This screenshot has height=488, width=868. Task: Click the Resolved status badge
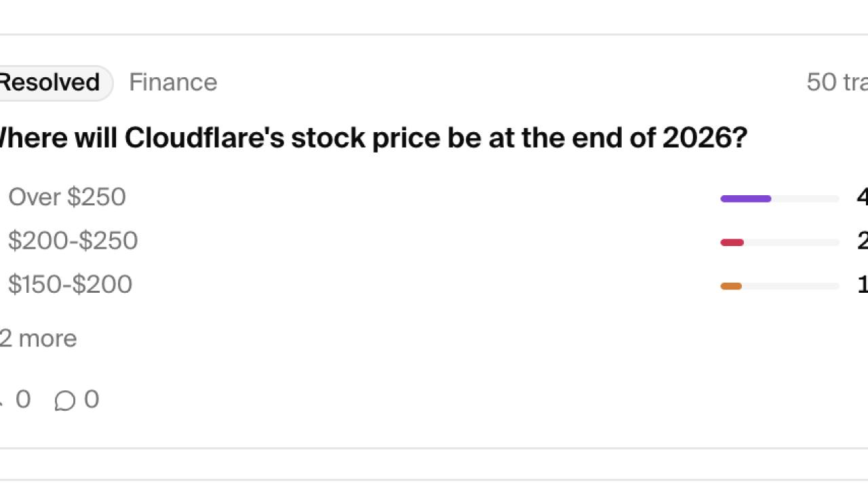(x=50, y=83)
